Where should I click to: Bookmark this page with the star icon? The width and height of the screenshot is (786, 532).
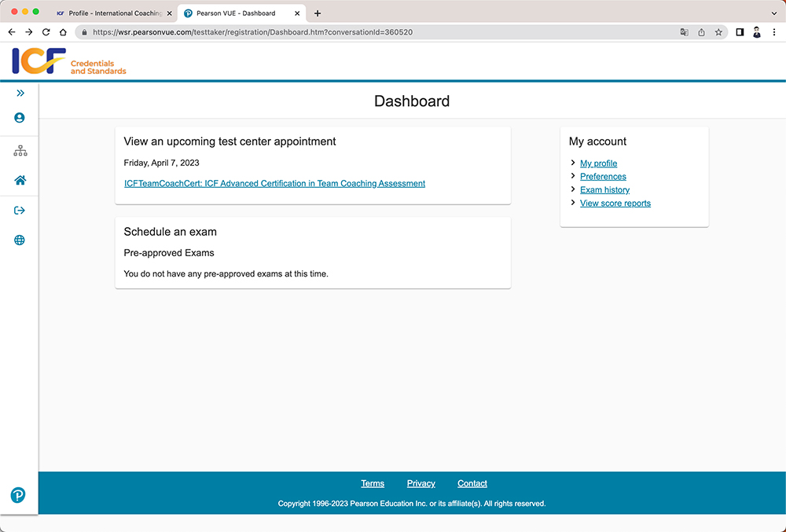point(718,32)
